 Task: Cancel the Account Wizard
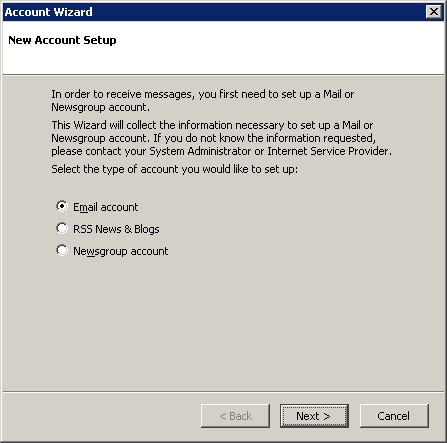point(394,416)
